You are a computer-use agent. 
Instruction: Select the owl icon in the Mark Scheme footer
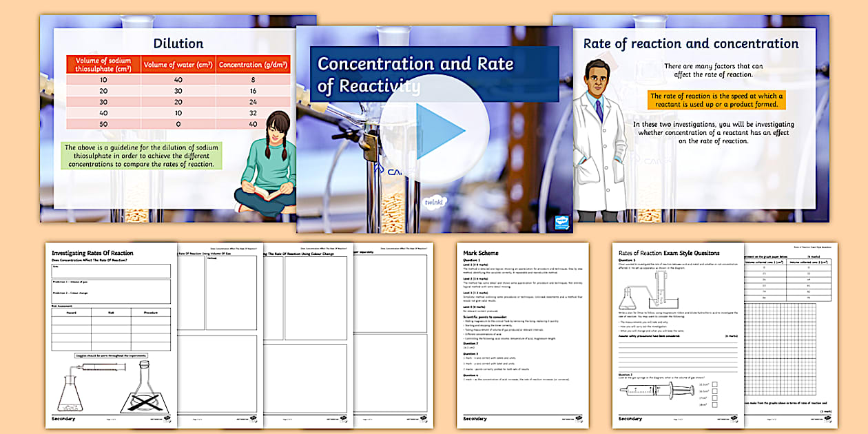[579, 418]
